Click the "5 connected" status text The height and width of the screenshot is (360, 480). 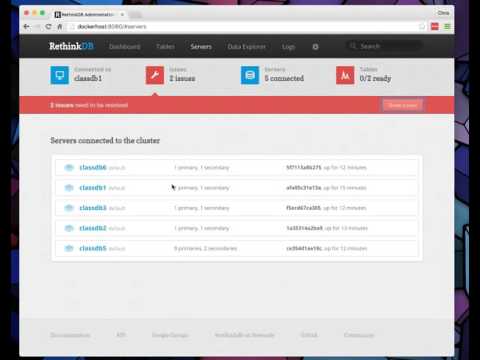coord(284,78)
